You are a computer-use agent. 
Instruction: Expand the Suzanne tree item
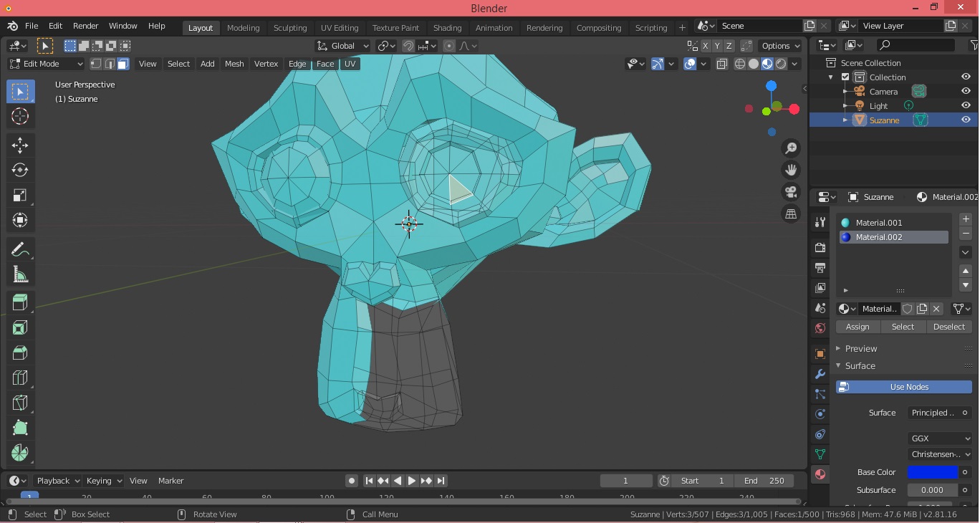(845, 120)
